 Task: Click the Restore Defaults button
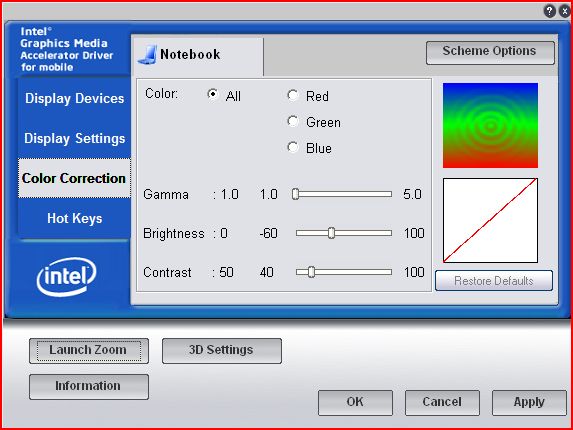[x=494, y=281]
